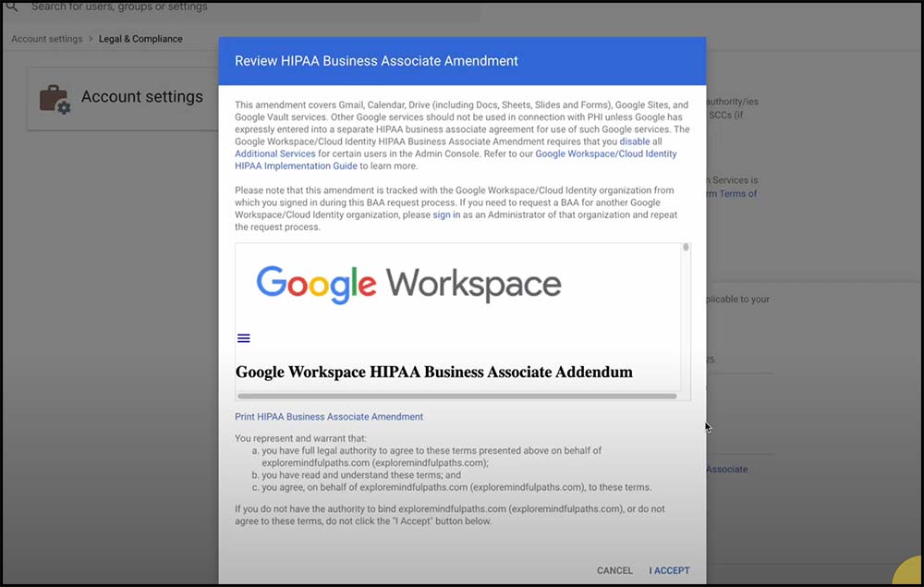Click the search magnifier icon in top bar
The width and height of the screenshot is (924, 587).
pyautogui.click(x=12, y=6)
